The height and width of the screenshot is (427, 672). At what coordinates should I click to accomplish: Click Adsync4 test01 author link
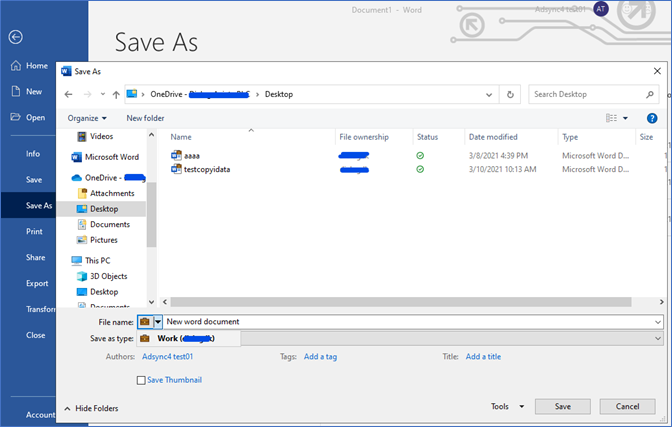click(168, 357)
